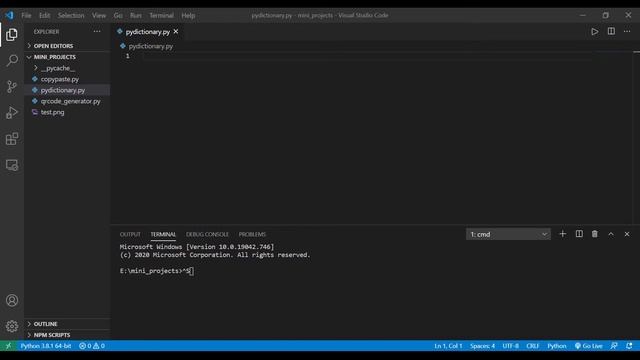640x360 pixels.
Task: Select the pydictionary.py editor tab
Action: [x=147, y=31]
